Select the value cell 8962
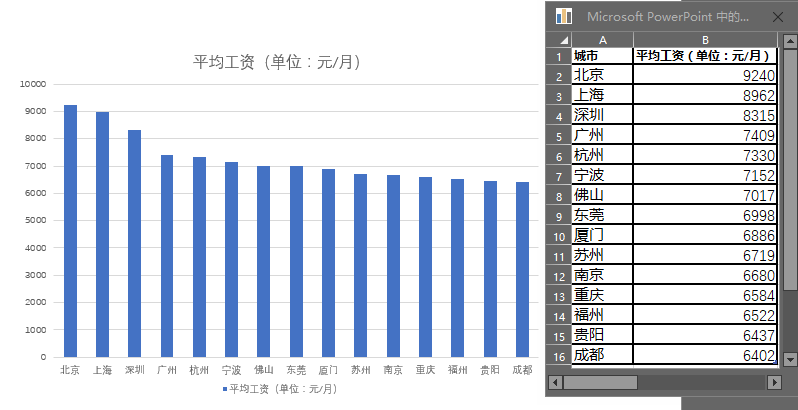 coord(705,95)
